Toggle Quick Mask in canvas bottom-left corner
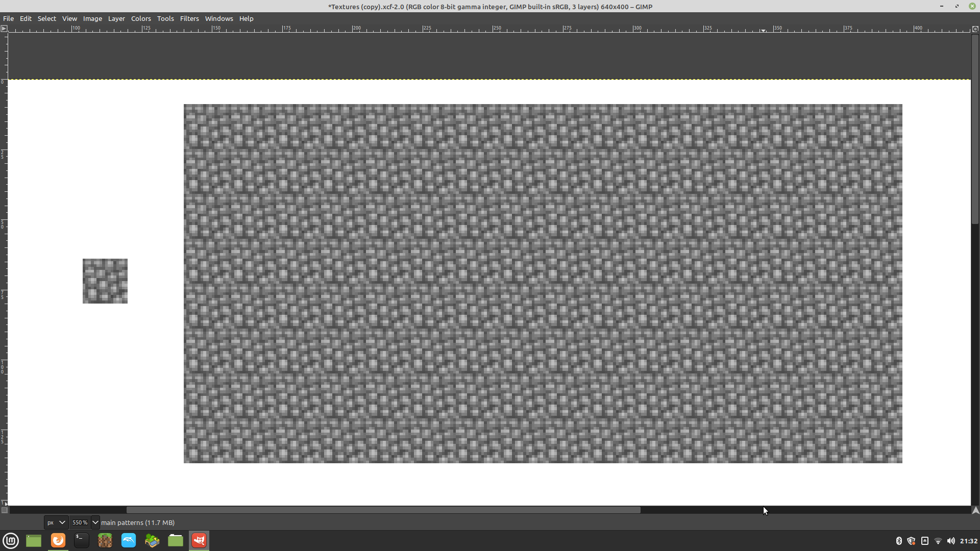980x551 pixels. pyautogui.click(x=4, y=510)
